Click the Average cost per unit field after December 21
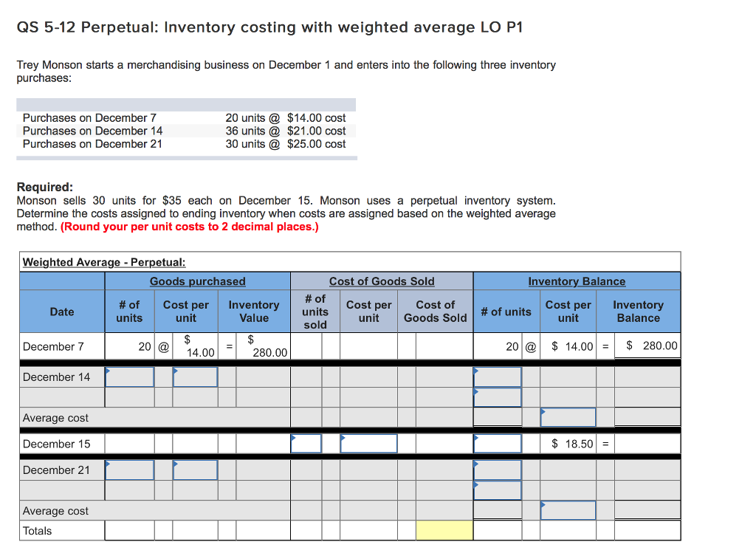The width and height of the screenshot is (756, 553). (568, 509)
